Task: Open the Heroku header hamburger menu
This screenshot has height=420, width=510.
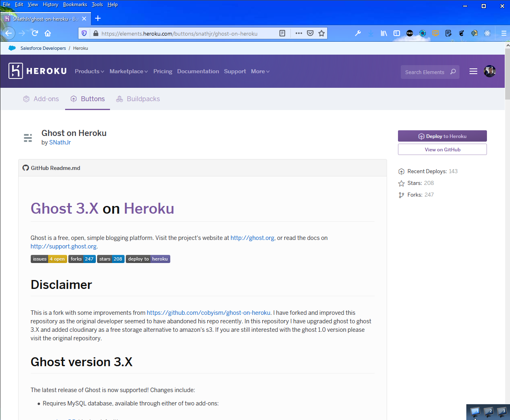Action: (473, 72)
